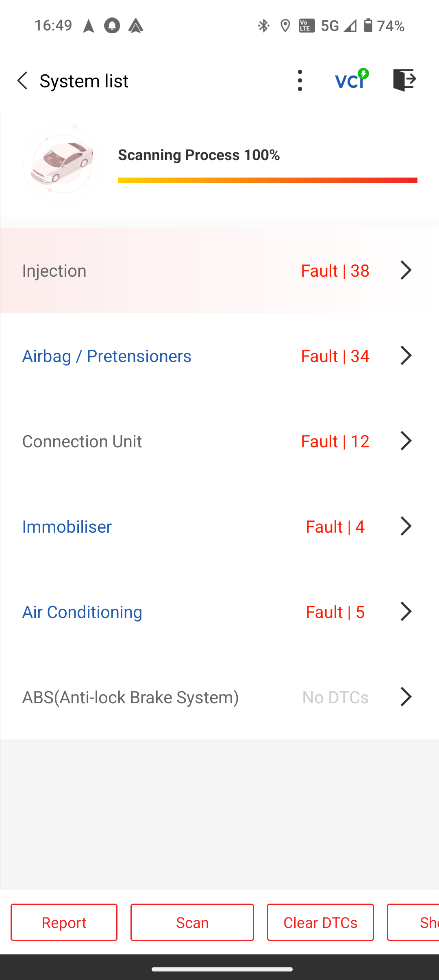Tap the scanning car illustration
439x980 pixels.
click(x=62, y=164)
